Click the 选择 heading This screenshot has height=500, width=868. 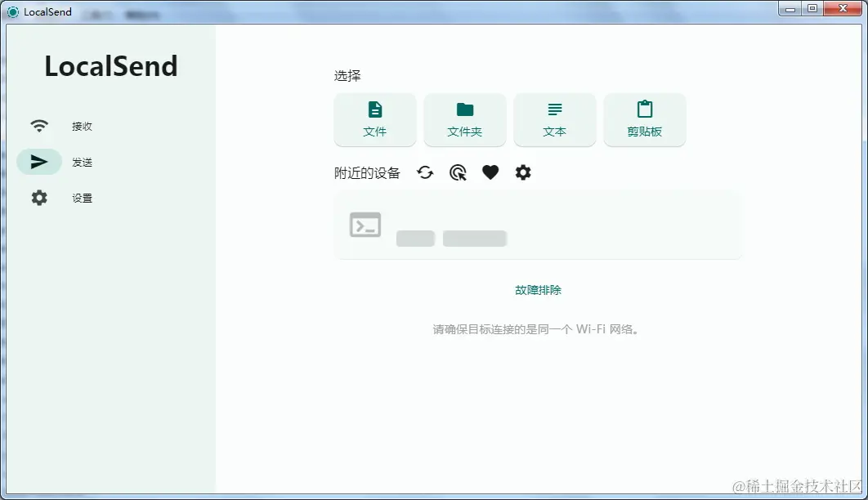[x=347, y=76]
